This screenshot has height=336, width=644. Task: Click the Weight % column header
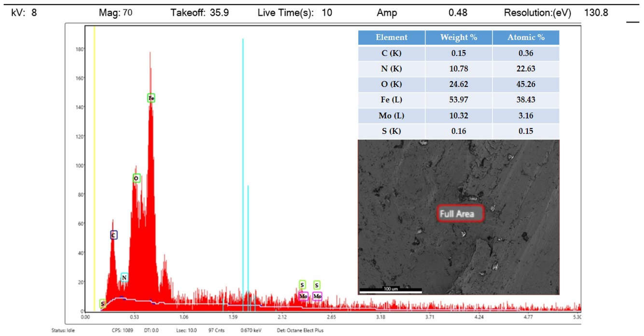458,37
